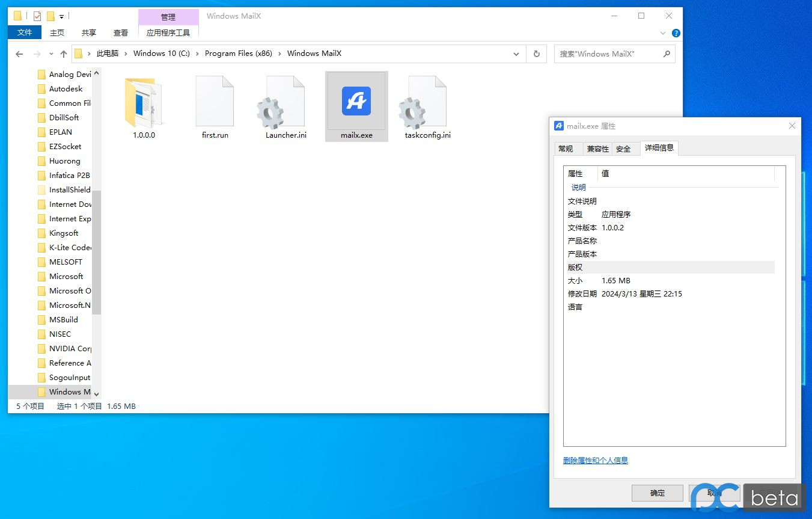Click the 删除属性和个人信息 link
The height and width of the screenshot is (519, 812).
[595, 460]
